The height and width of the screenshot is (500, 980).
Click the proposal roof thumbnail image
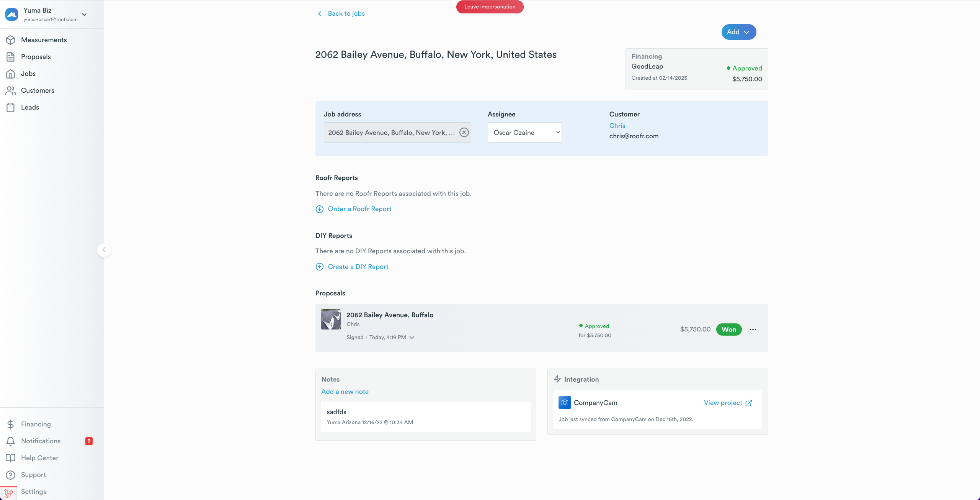pos(331,320)
